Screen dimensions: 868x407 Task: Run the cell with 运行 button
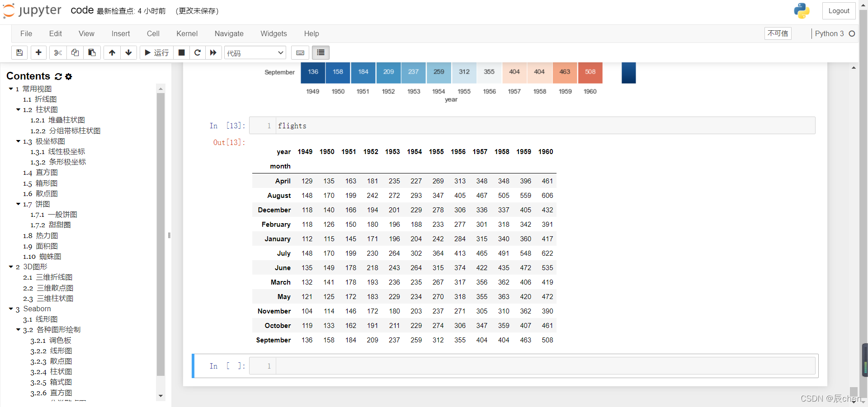(x=156, y=53)
